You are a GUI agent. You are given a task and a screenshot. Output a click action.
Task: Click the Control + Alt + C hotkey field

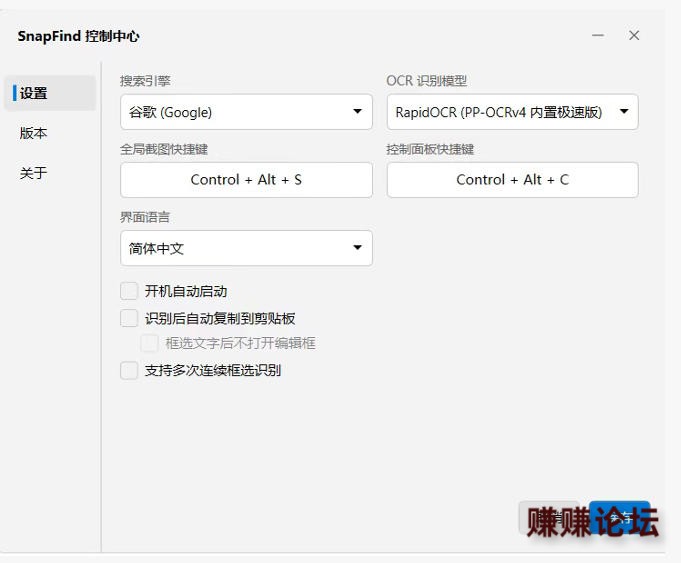(x=512, y=180)
